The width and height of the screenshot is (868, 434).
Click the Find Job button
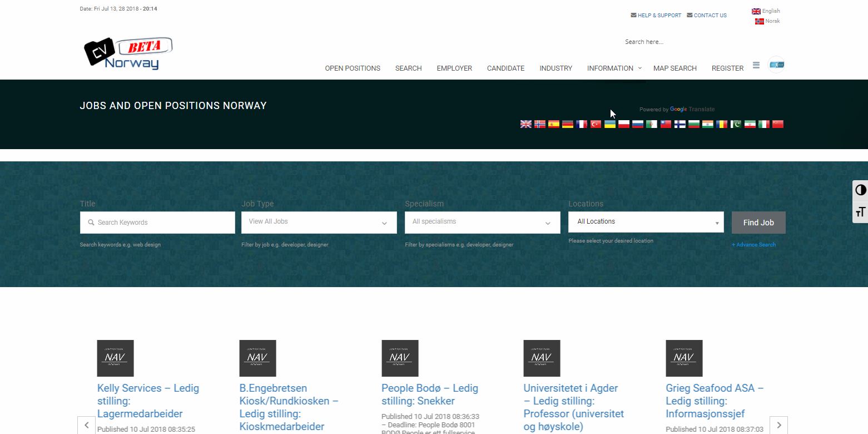pos(758,223)
